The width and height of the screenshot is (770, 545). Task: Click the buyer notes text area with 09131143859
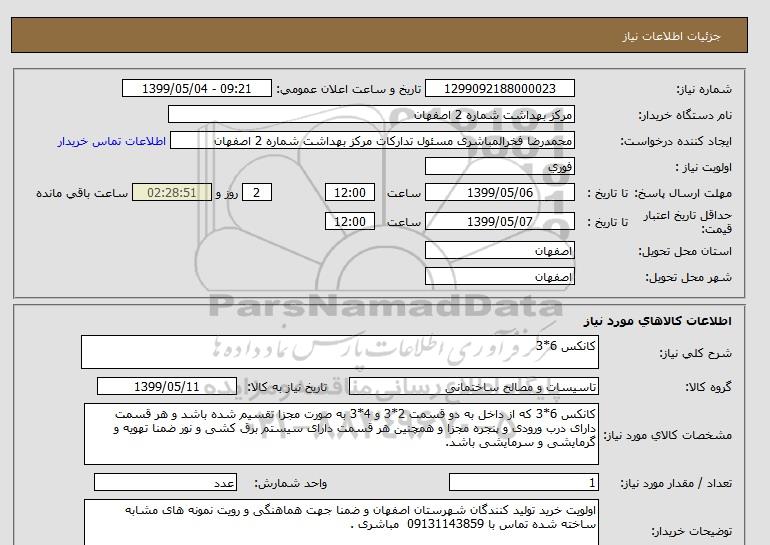341,522
